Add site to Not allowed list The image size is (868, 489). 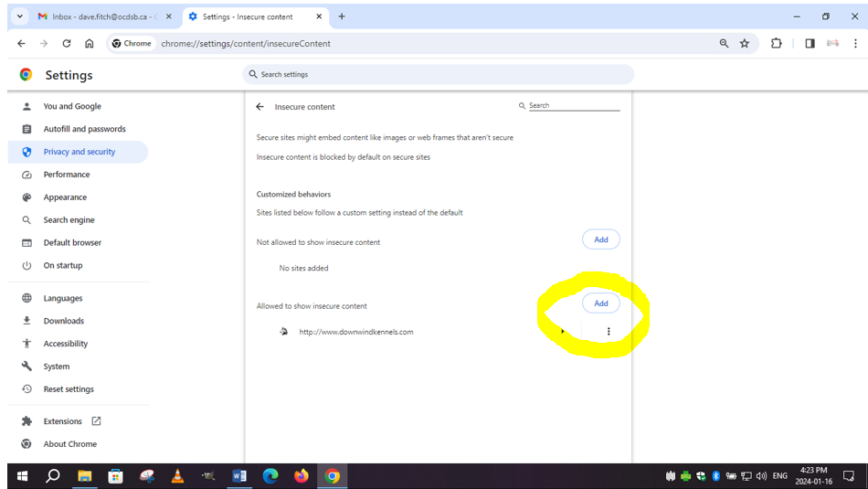[x=600, y=239]
